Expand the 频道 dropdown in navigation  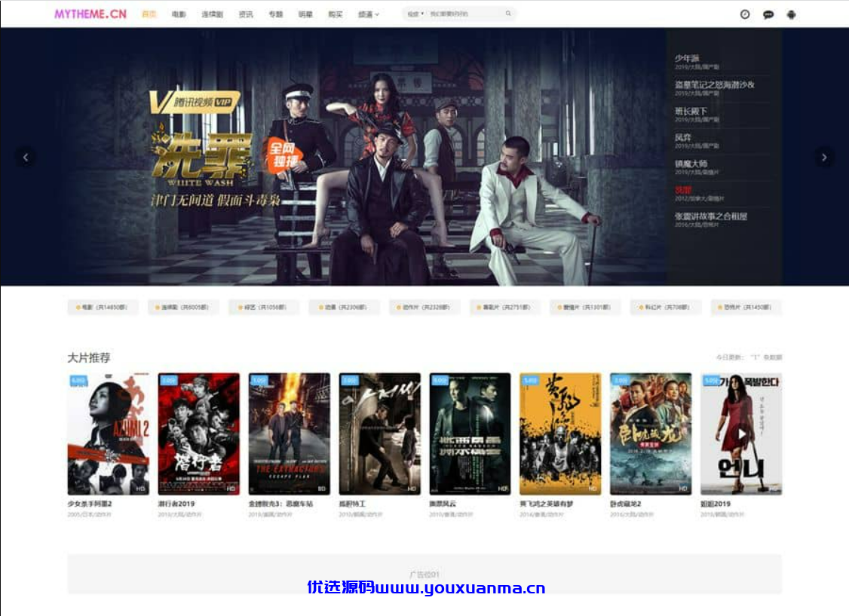(368, 14)
